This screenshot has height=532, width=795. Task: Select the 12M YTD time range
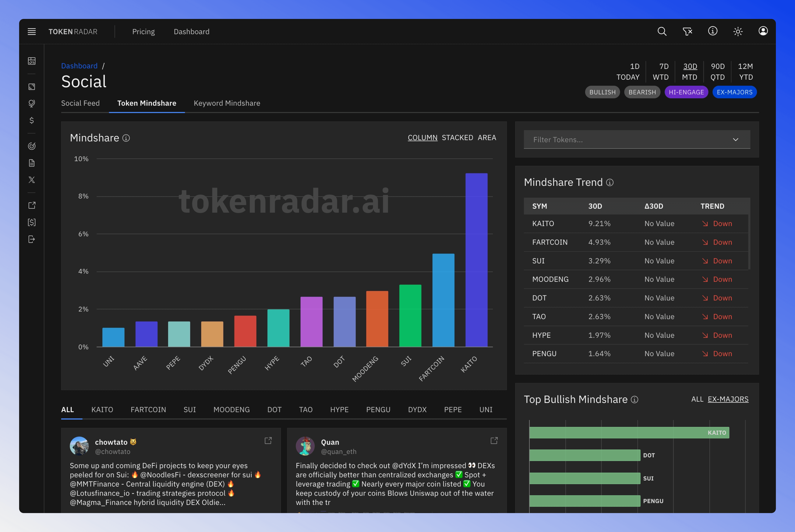point(745,72)
